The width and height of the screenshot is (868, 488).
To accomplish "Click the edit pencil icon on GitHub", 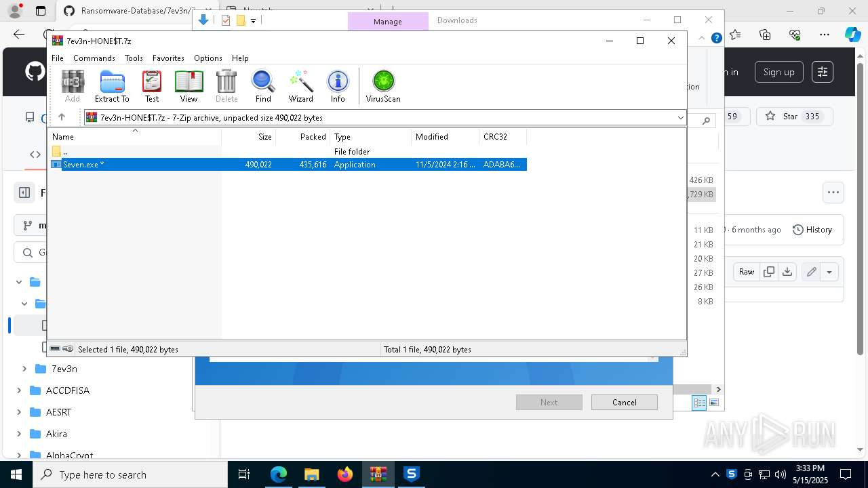I will (811, 272).
